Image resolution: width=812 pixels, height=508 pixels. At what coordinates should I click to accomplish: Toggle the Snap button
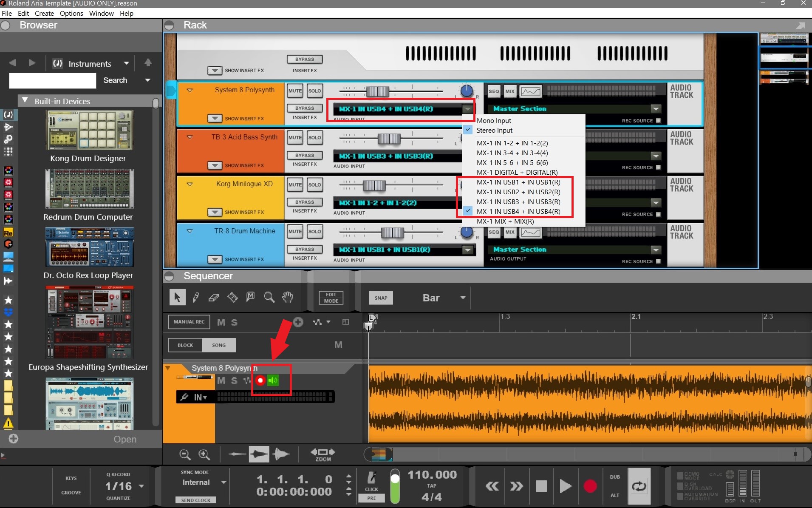381,298
